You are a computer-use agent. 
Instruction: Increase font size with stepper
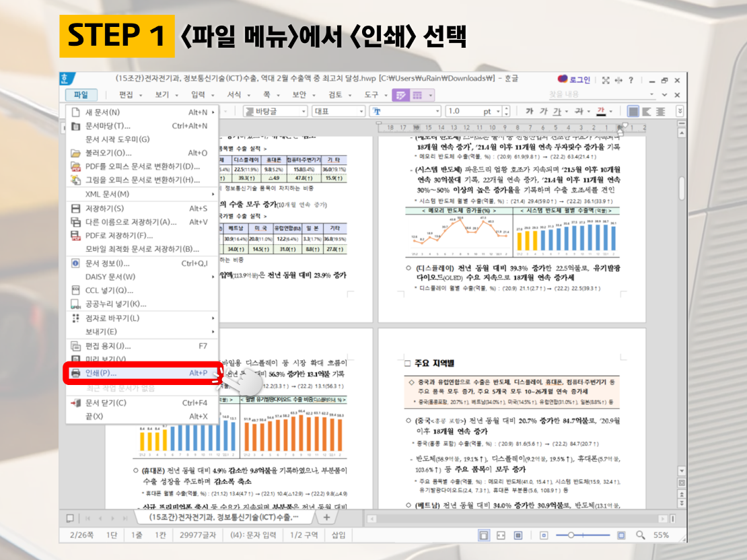(x=507, y=108)
